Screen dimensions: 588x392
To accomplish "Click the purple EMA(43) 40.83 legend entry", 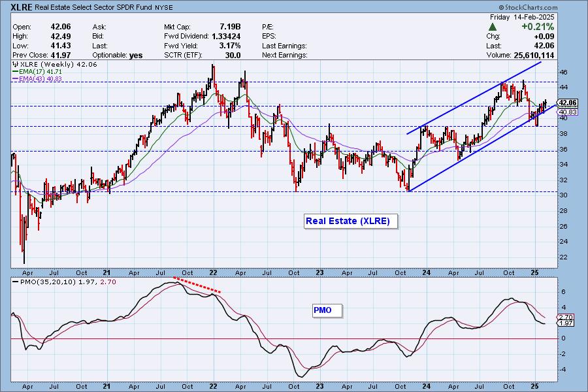I will pos(37,79).
